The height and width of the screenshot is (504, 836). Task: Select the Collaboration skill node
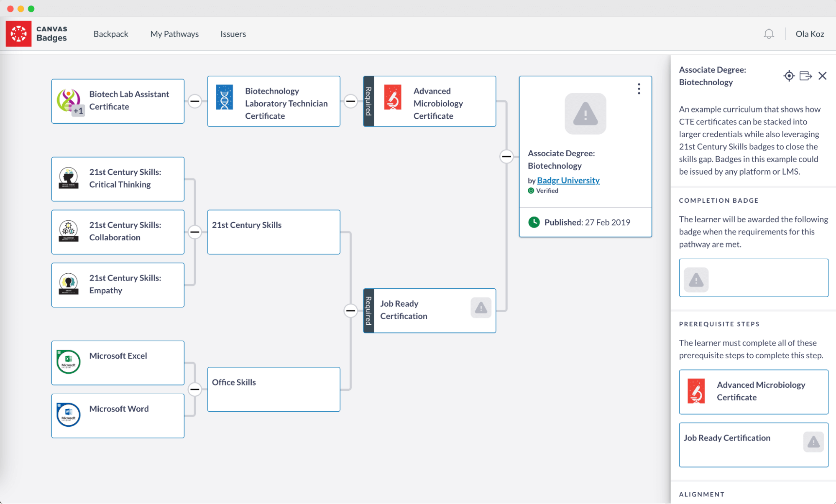[118, 232]
